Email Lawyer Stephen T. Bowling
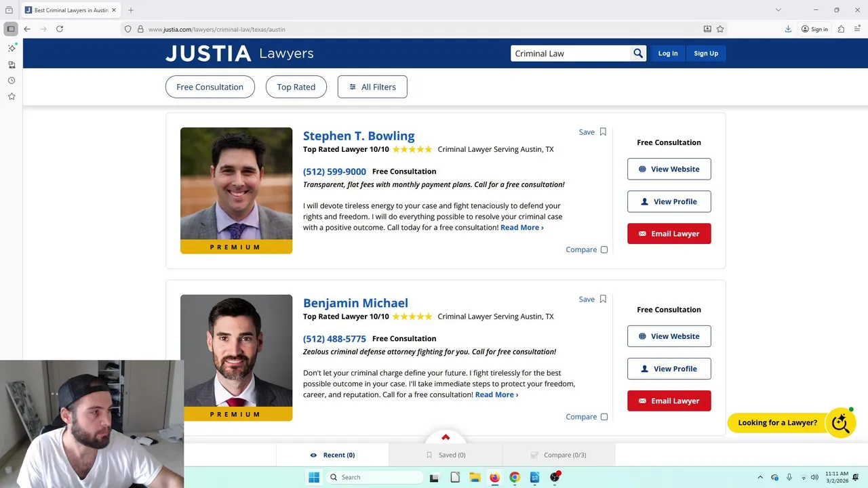This screenshot has height=488, width=868. pos(669,234)
